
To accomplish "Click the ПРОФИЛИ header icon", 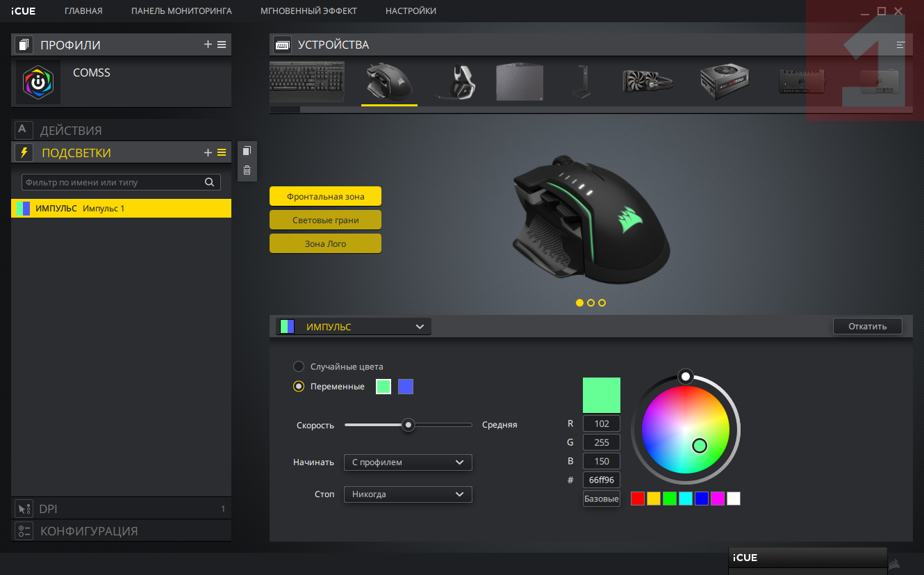I will pos(24,45).
